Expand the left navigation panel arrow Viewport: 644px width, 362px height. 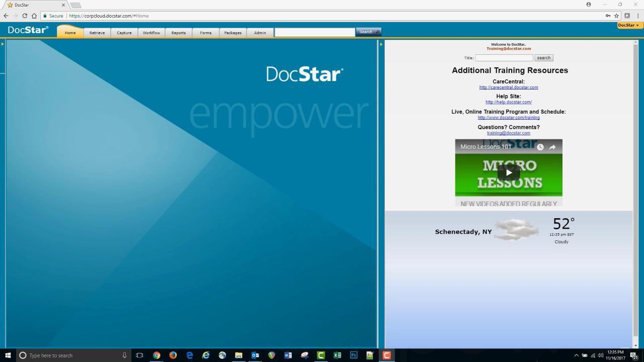click(3, 44)
